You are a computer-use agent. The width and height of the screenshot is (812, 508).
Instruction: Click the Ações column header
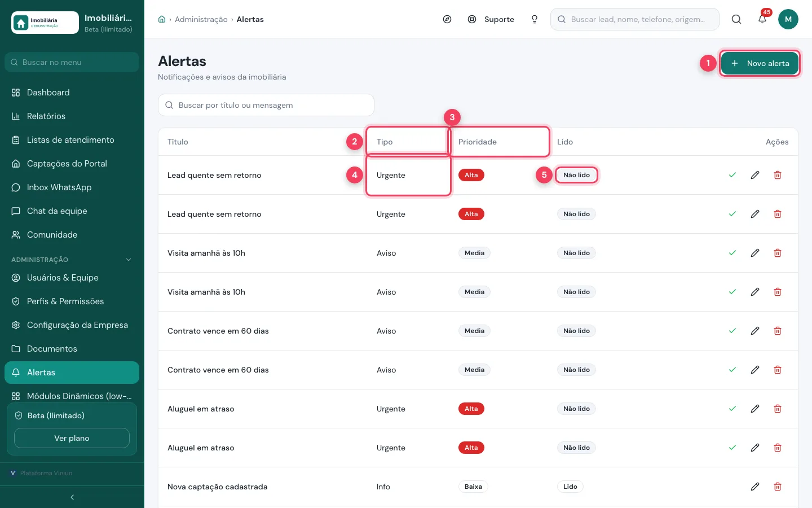click(777, 142)
